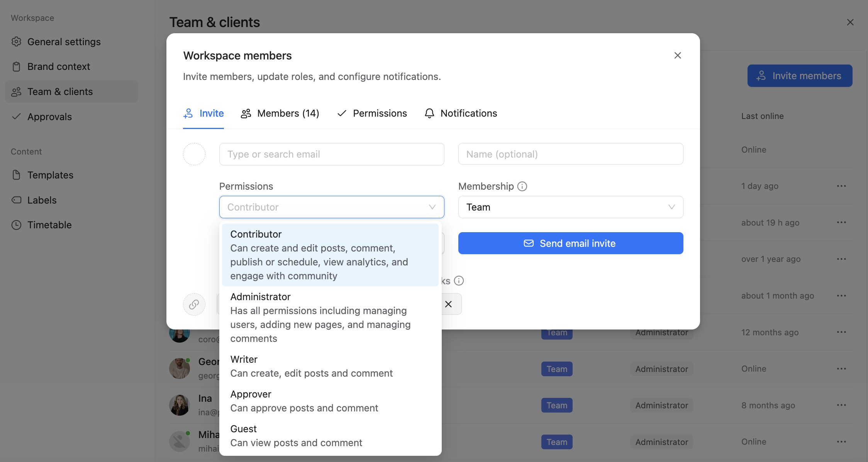This screenshot has height=462, width=868.
Task: Click the info icon beside invite links heading
Action: [x=459, y=281]
